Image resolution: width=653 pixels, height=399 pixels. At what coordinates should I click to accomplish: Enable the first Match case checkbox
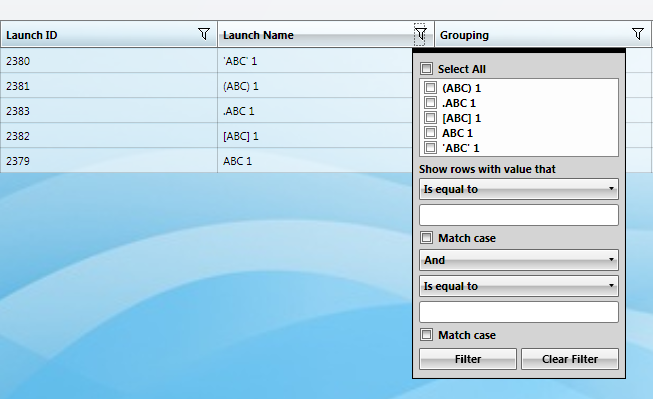point(426,238)
